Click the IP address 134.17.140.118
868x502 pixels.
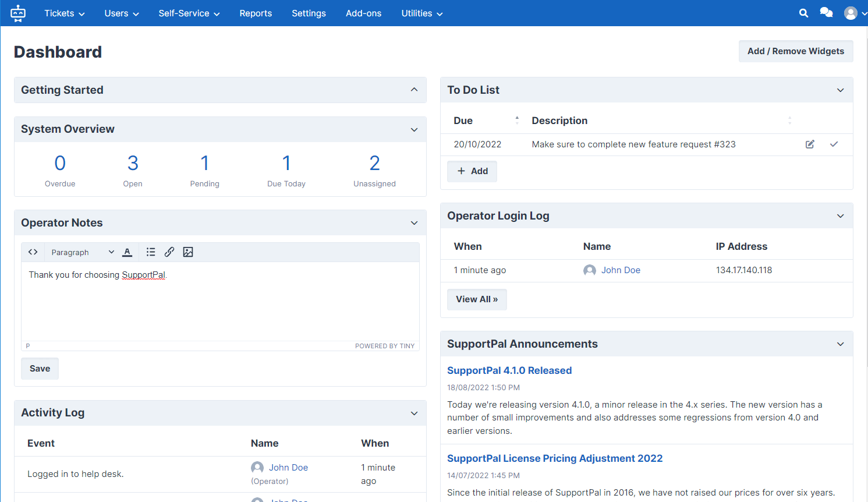click(744, 270)
